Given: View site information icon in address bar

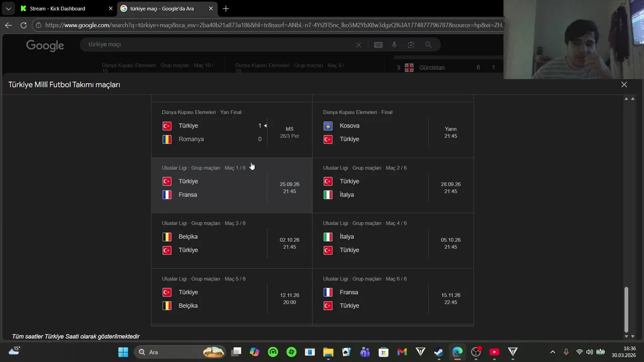Looking at the screenshot, I should [39, 25].
